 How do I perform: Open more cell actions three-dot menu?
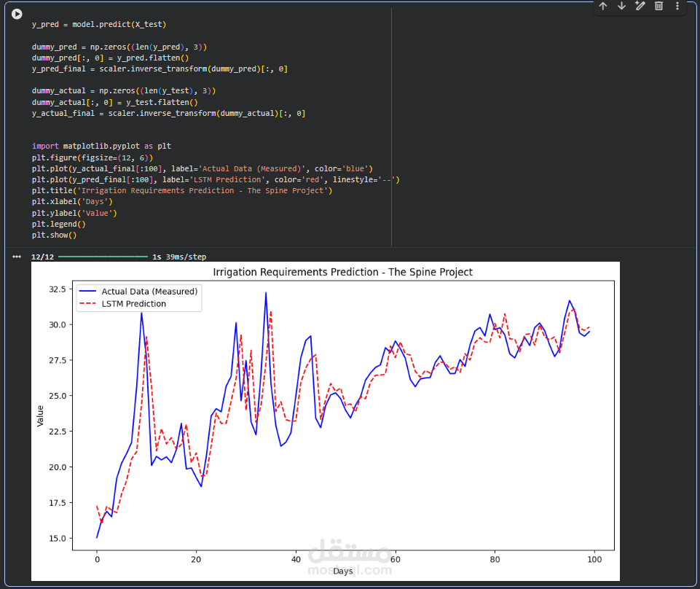677,6
